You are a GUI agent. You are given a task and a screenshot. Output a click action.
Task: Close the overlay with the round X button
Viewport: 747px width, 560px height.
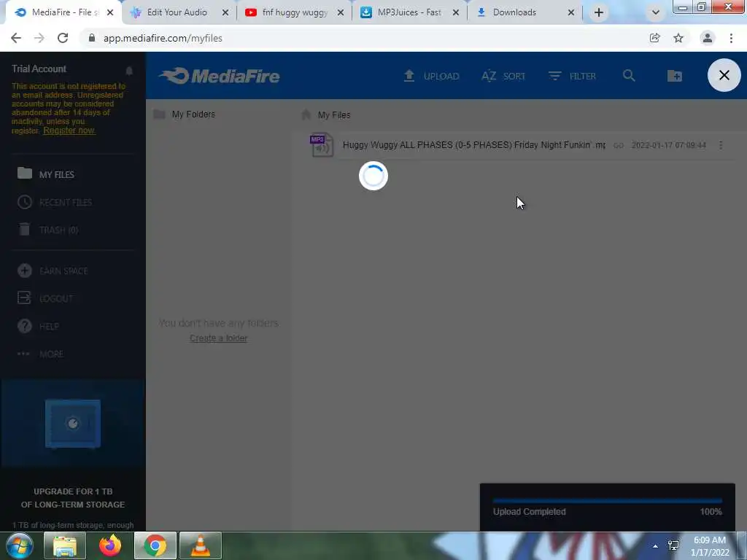[724, 75]
